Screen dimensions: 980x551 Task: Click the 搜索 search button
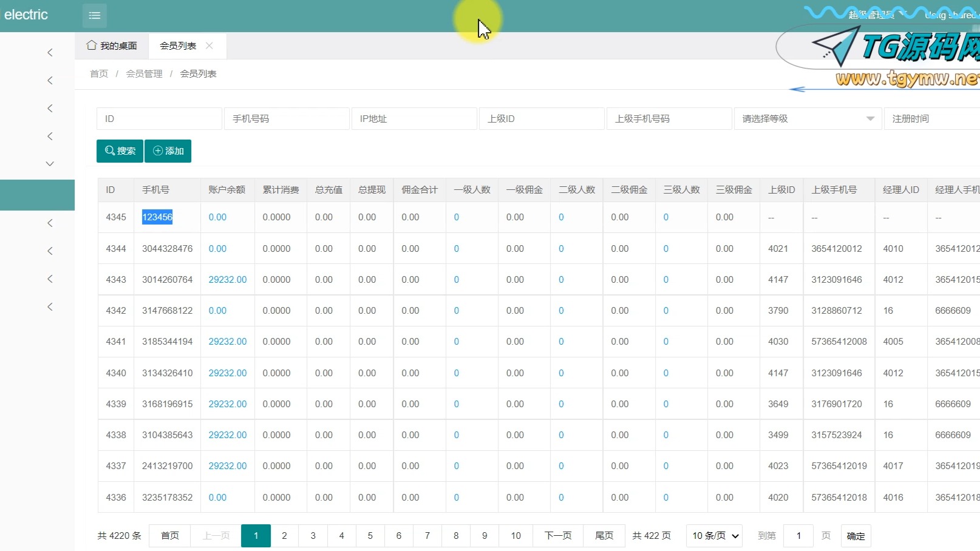tap(120, 151)
